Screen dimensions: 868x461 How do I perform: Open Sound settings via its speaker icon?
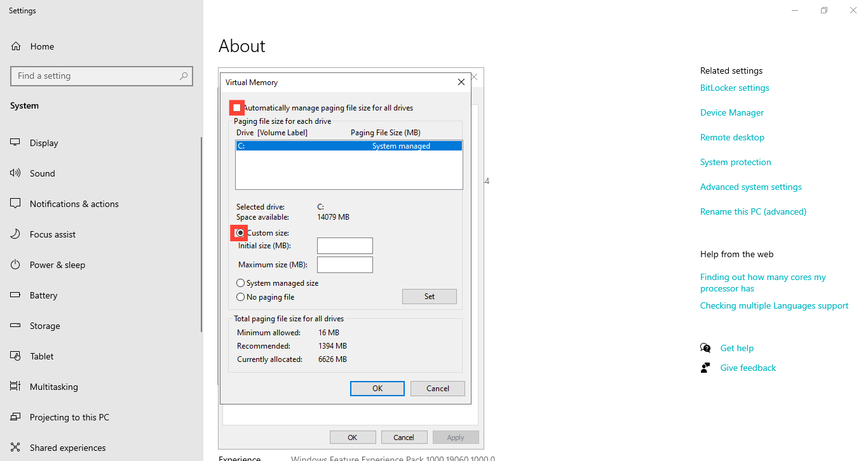[x=15, y=173]
